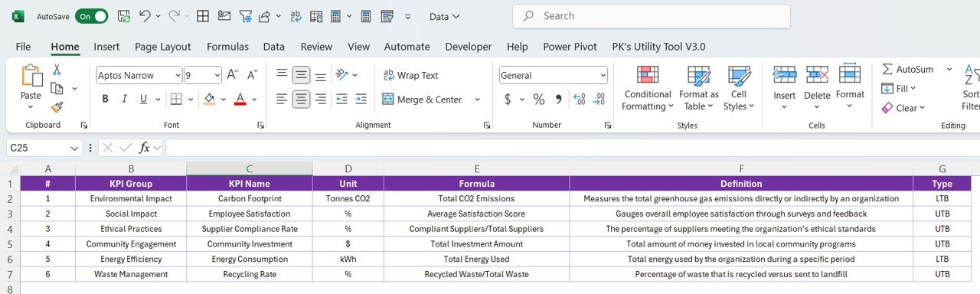
Task: Open the Power Pivot tab
Action: pos(570,47)
